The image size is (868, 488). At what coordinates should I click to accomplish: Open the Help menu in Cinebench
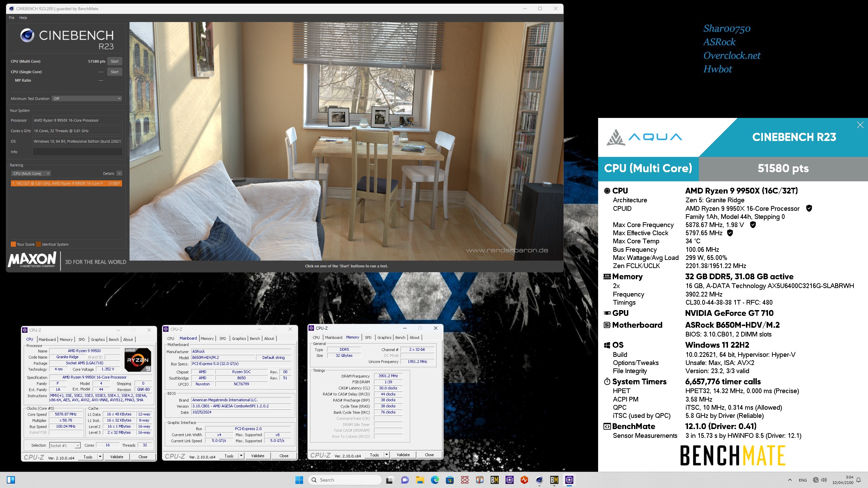[23, 18]
